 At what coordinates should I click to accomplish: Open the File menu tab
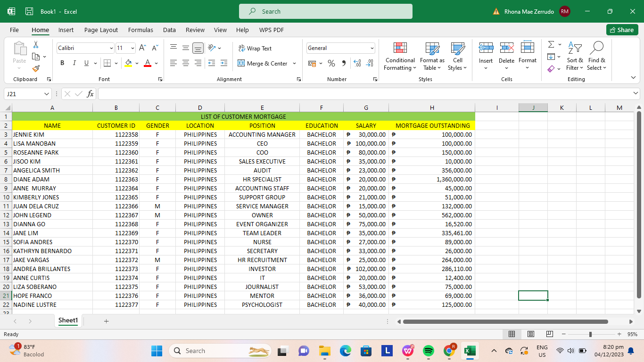(14, 30)
